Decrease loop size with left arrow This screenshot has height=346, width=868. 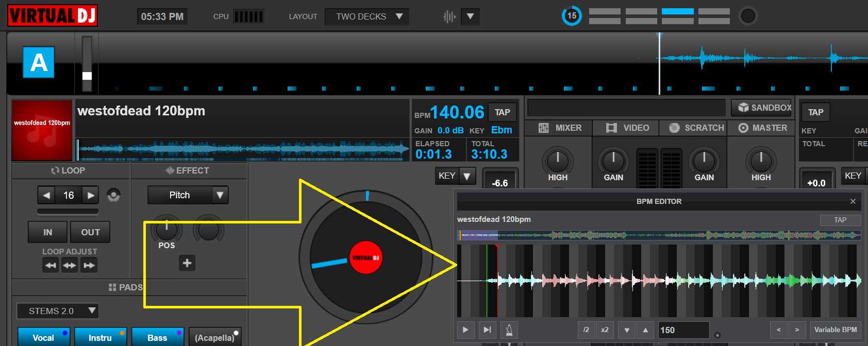pos(46,195)
